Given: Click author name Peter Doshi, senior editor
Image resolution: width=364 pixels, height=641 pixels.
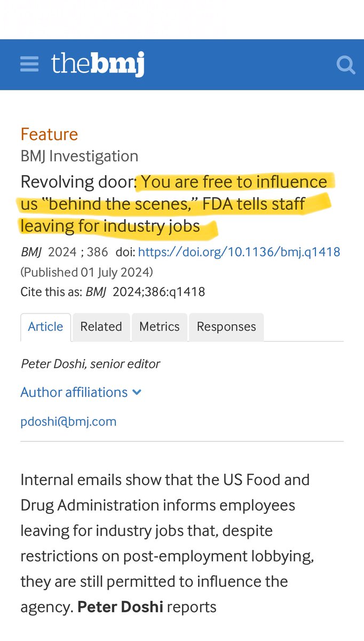Looking at the screenshot, I should 90,364.
